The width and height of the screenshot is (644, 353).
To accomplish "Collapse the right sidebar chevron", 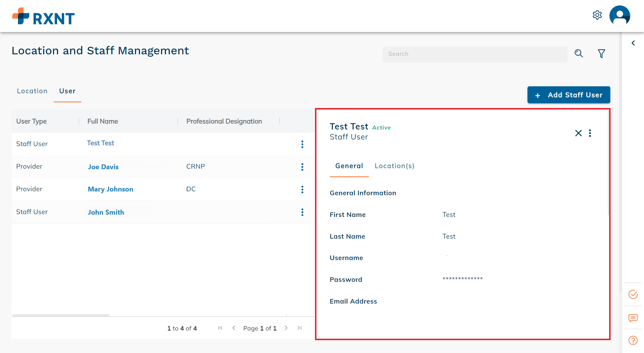I will coord(633,43).
